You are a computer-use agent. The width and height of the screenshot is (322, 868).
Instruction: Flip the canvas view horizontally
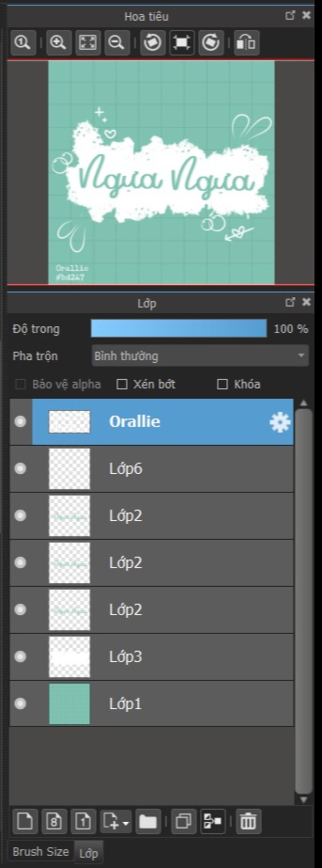point(246,43)
